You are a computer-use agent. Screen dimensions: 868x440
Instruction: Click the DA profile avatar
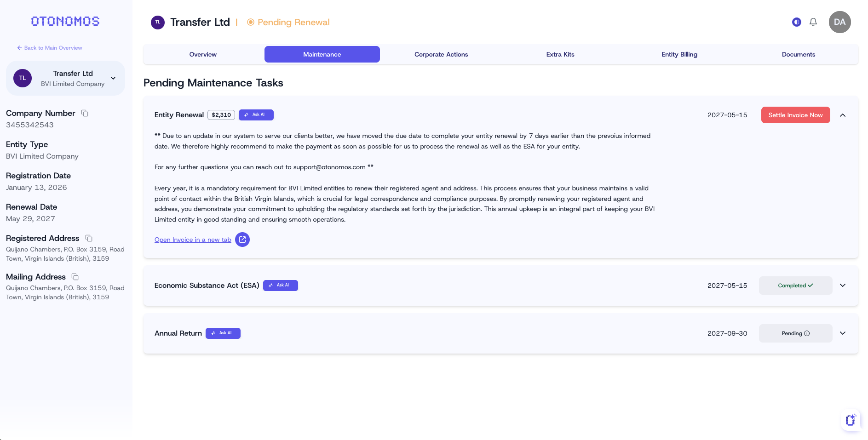(839, 22)
